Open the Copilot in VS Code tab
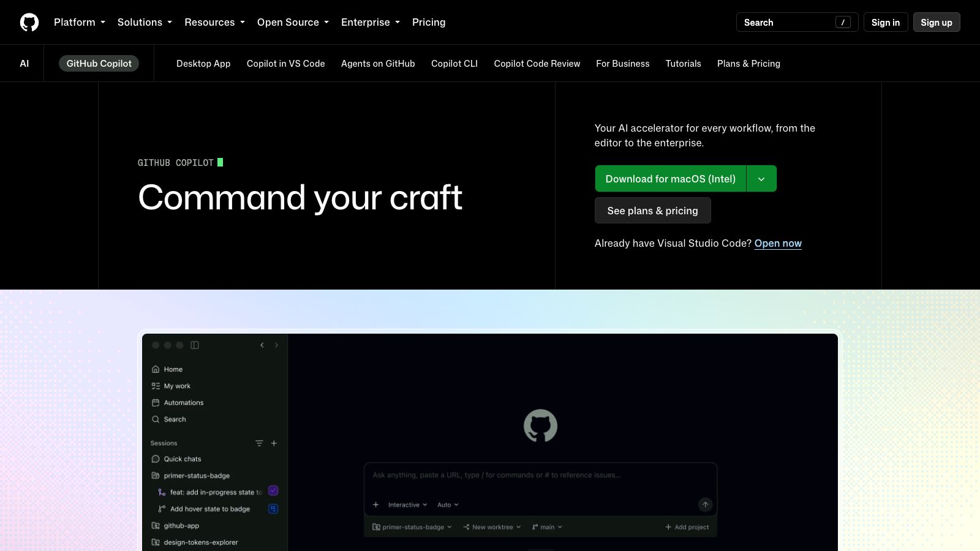Image resolution: width=980 pixels, height=551 pixels. [286, 64]
